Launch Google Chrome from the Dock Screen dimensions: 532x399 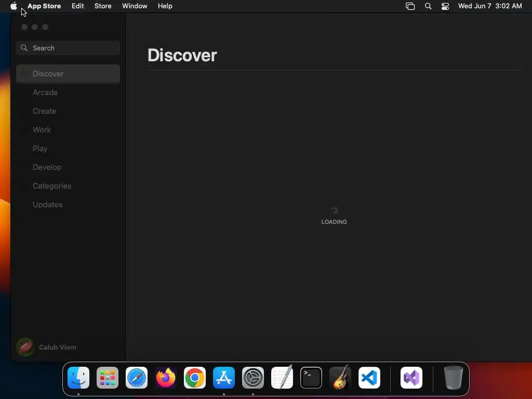pos(195,378)
